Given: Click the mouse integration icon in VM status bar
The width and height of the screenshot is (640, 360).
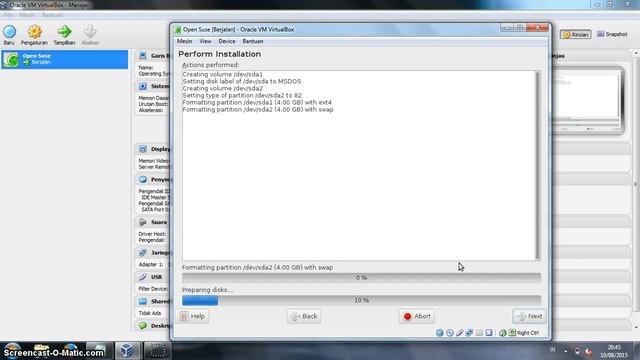Looking at the screenshot, I should coord(502,333).
